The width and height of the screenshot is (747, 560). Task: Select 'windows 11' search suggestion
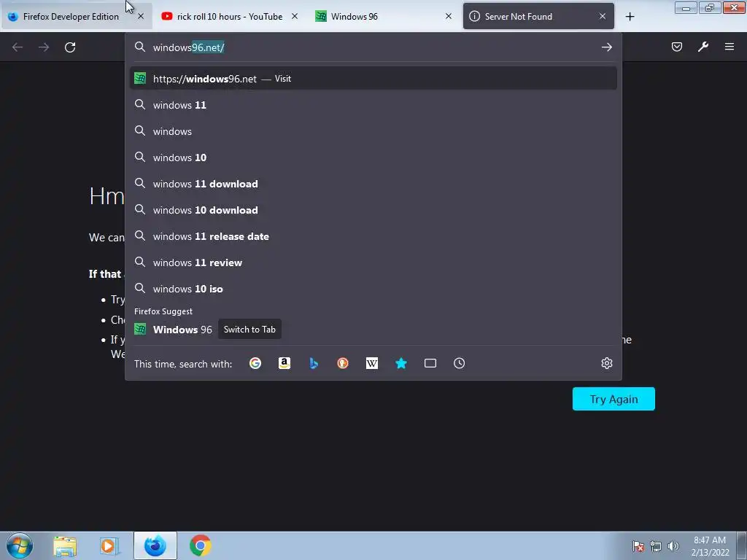[x=373, y=105]
